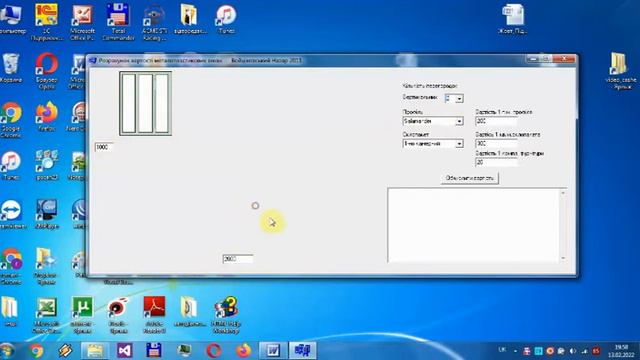This screenshot has height=360, width=640.
Task: Expand the Salamander profile combo box
Action: [x=459, y=121]
